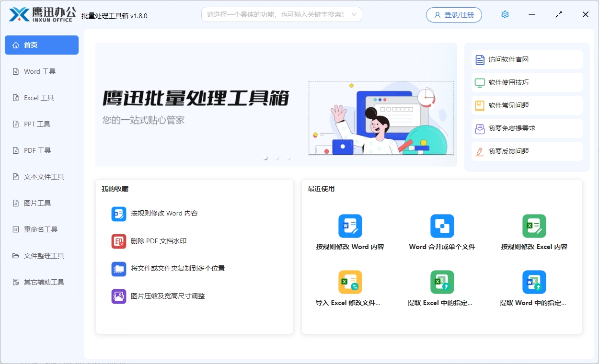Image resolution: width=599 pixels, height=364 pixels.
Task: Select 重命名工具 in the sidebar
Action: [42, 229]
